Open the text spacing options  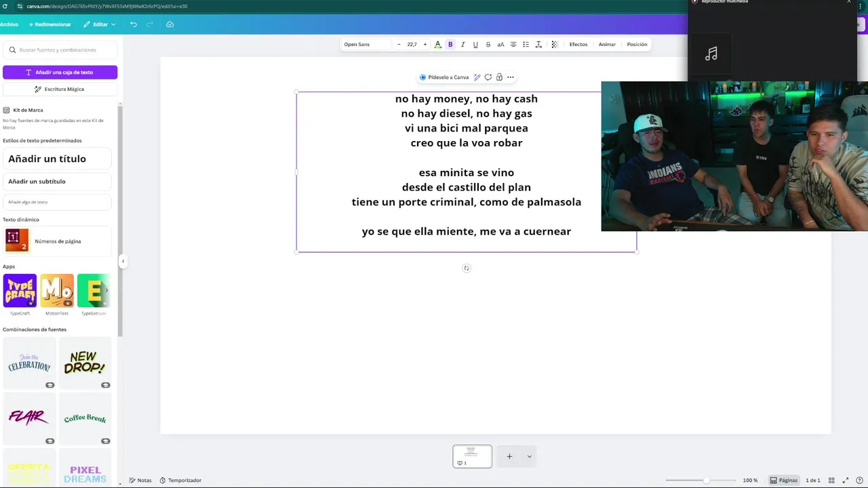click(538, 45)
